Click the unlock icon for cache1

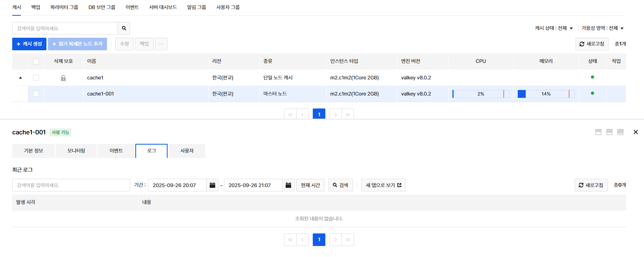tap(63, 78)
